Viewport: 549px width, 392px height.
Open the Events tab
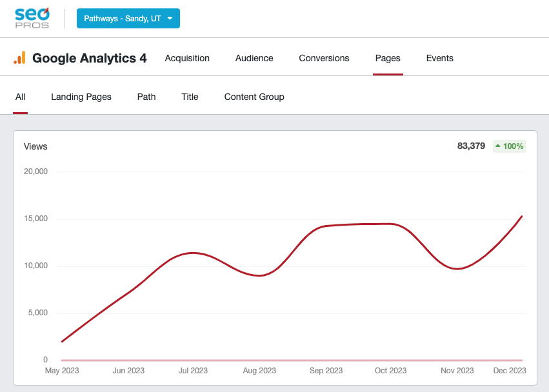click(x=440, y=58)
